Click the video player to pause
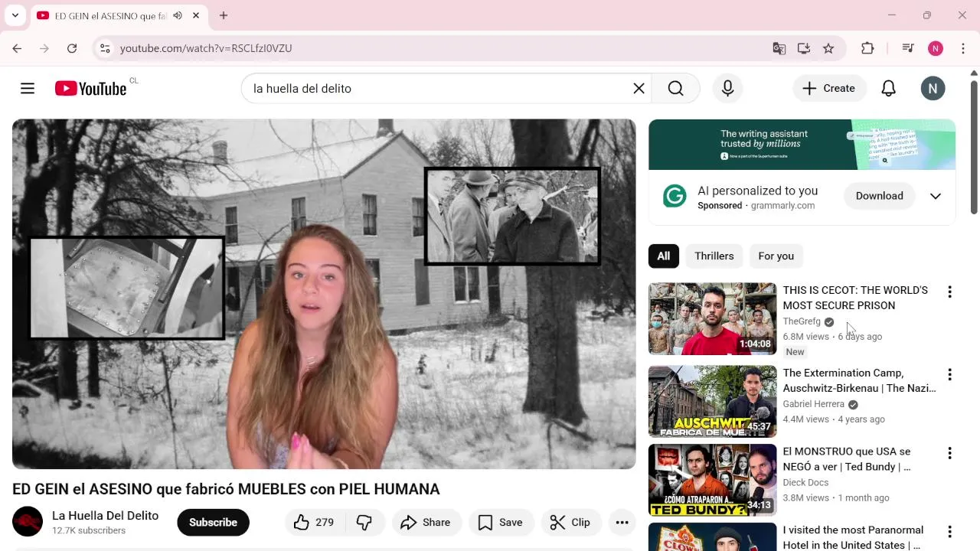The image size is (980, 551). pos(324,294)
